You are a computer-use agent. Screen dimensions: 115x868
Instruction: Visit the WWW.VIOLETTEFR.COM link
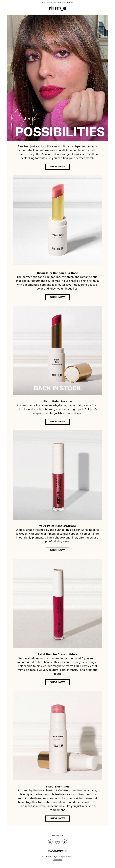[57, 851]
